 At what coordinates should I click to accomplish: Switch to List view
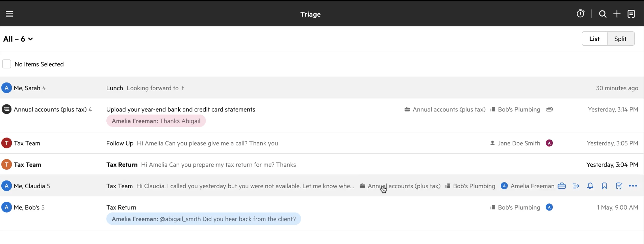coord(594,39)
